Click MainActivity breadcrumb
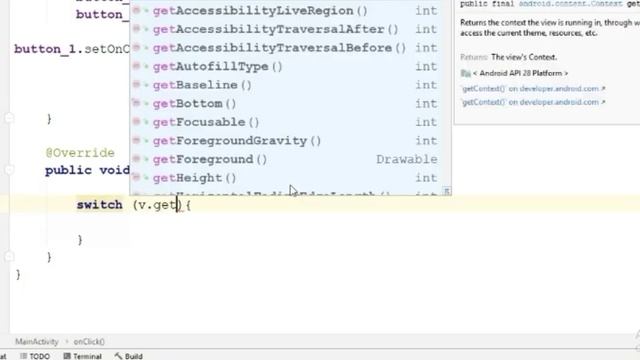Viewport: 640px width, 360px height. click(37, 342)
